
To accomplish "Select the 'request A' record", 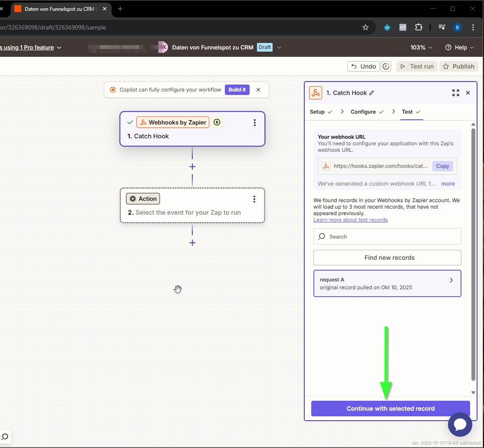I will (x=387, y=284).
